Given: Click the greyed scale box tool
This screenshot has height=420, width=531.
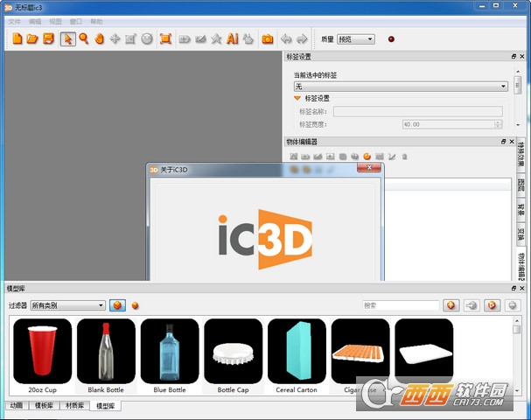Looking at the screenshot, I should click(x=130, y=39).
